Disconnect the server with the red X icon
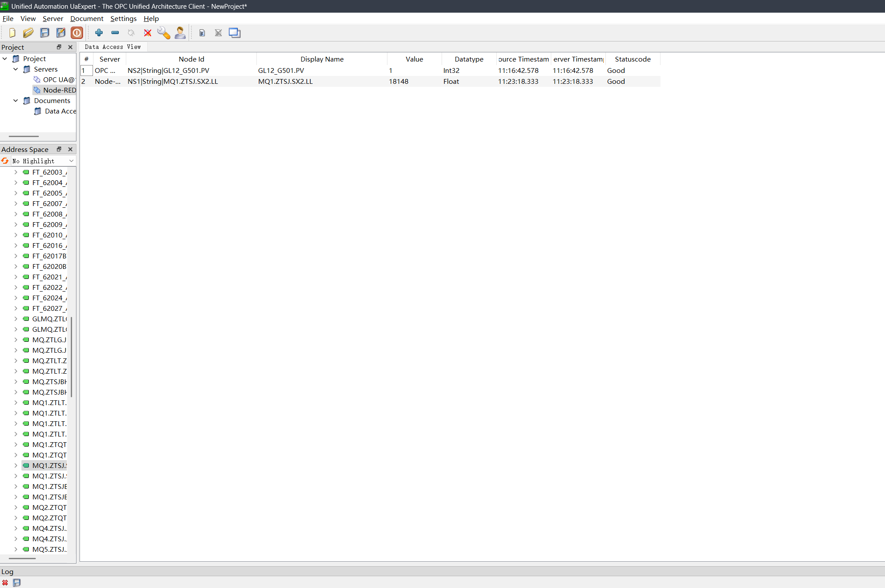 [148, 33]
